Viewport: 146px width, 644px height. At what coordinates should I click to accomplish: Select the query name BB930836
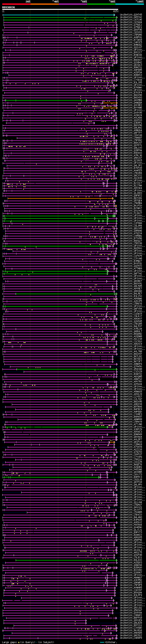8,7
